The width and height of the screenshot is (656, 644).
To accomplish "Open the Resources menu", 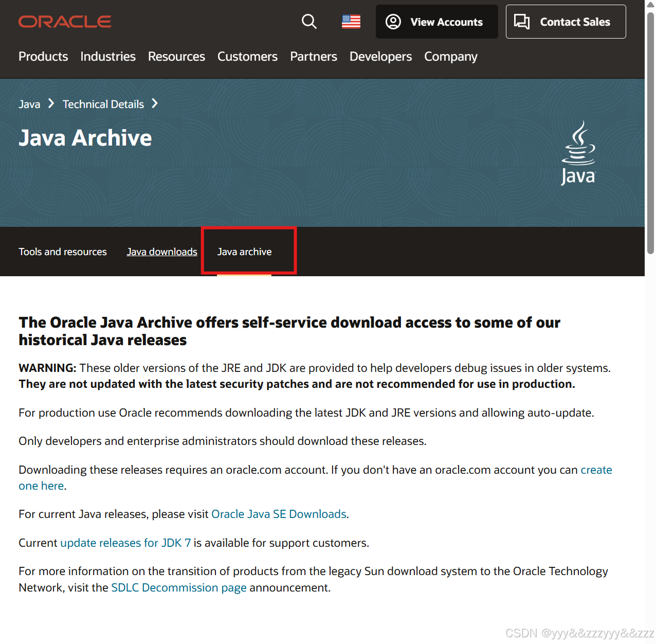I will (176, 57).
